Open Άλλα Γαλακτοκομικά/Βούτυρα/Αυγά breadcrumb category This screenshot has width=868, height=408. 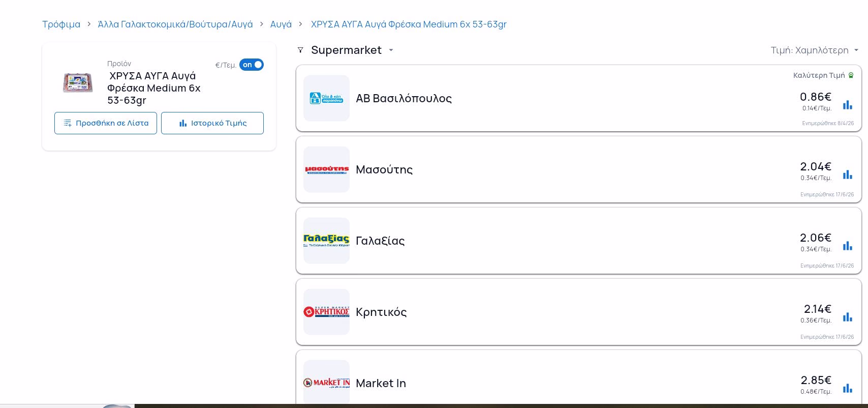pyautogui.click(x=175, y=24)
